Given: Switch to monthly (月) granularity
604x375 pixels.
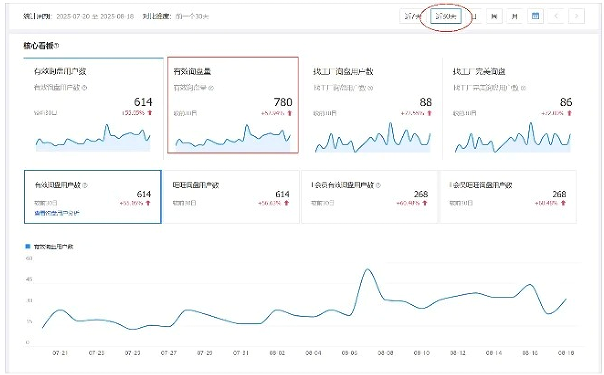Looking at the screenshot, I should [x=515, y=16].
